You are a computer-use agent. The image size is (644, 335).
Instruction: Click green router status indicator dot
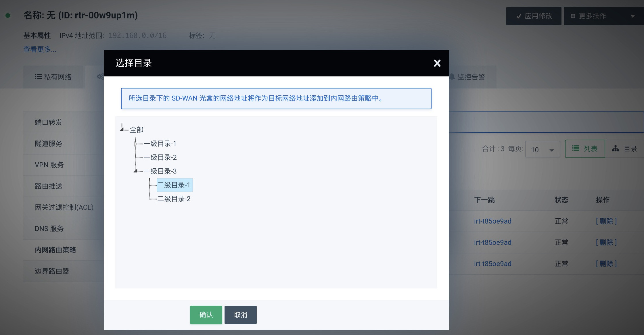[x=8, y=16]
